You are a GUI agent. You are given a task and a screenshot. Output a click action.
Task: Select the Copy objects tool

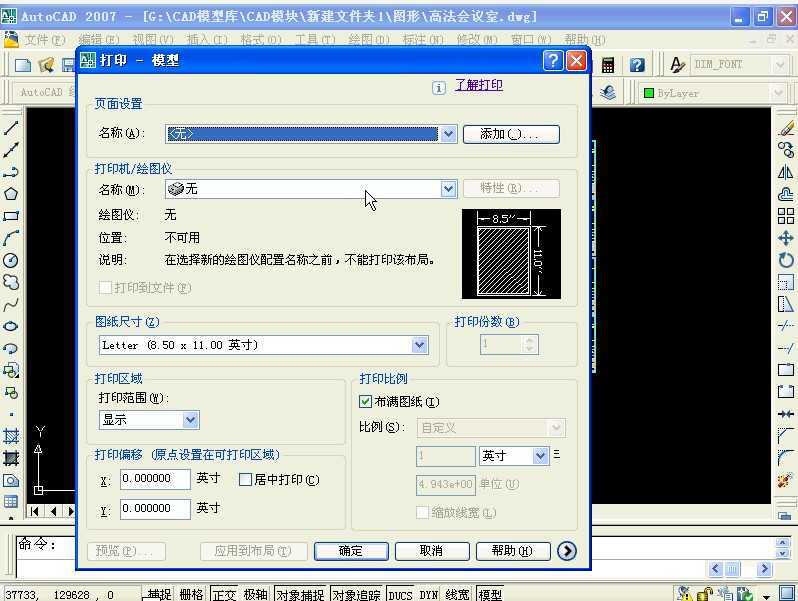pos(786,150)
